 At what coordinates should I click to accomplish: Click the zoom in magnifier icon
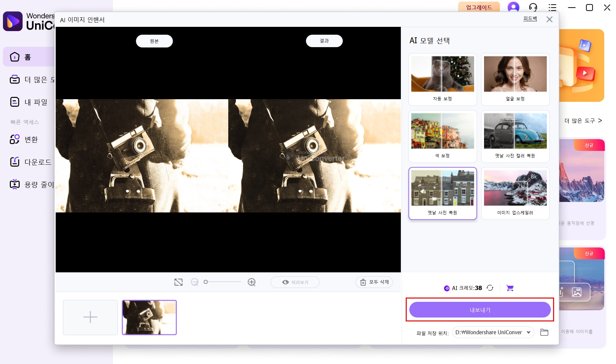252,282
